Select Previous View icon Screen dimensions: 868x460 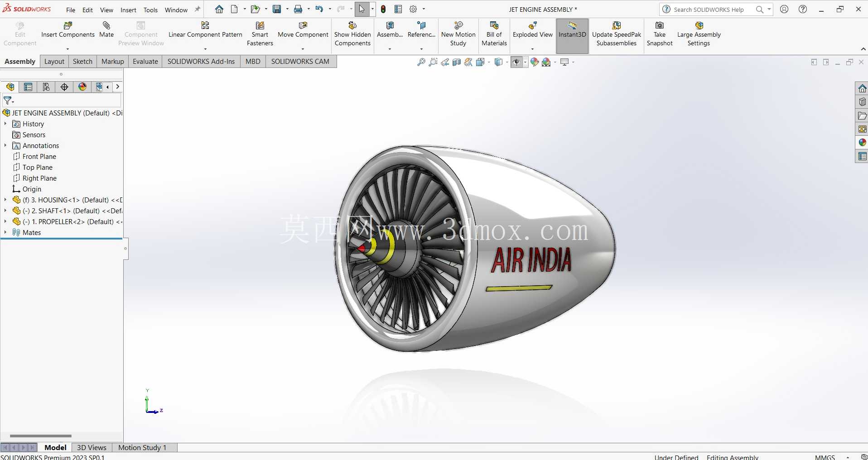[x=445, y=62]
